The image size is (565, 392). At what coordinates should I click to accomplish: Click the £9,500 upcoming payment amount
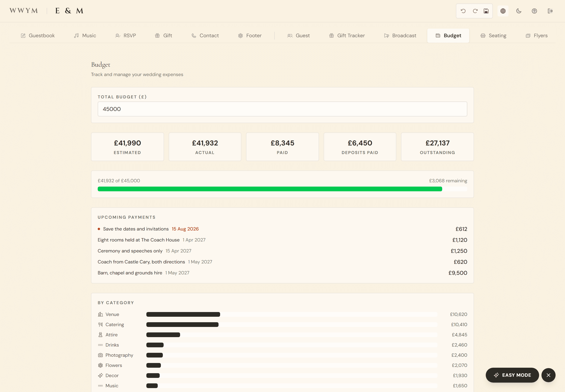pos(458,273)
